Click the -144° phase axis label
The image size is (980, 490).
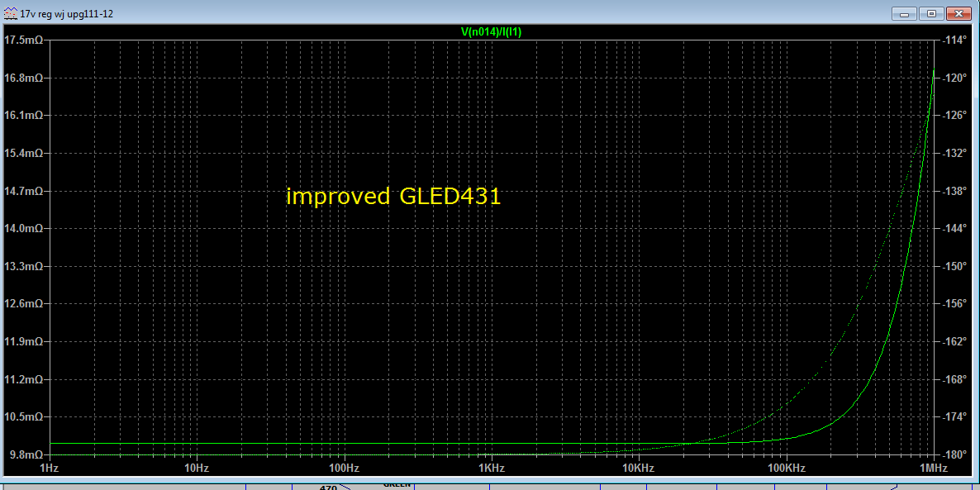coord(954,229)
